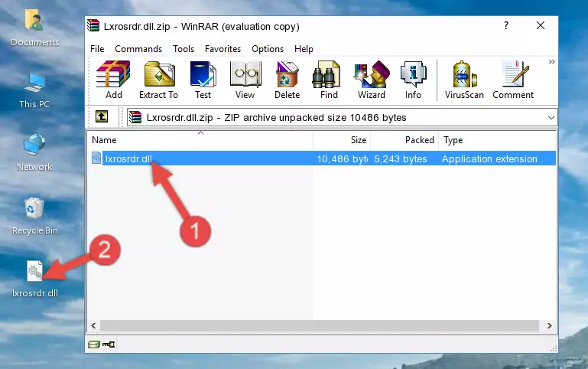The width and height of the screenshot is (588, 369).
Task: Open the Extract To tool
Action: (x=158, y=80)
